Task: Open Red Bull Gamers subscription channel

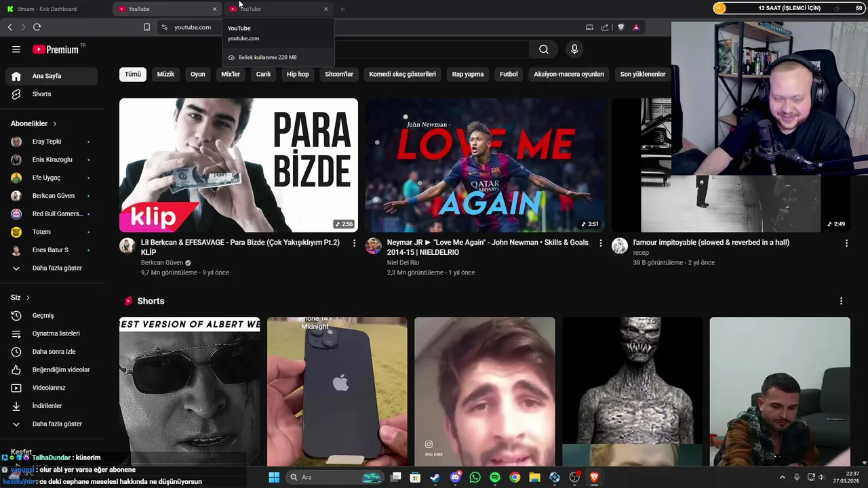Action: coord(52,214)
